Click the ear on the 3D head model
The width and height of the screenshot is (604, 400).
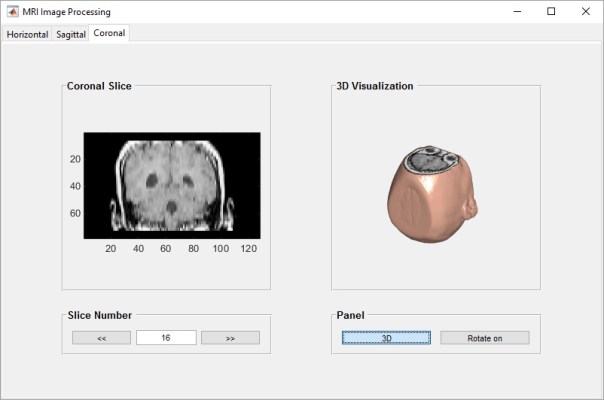pyautogui.click(x=472, y=208)
